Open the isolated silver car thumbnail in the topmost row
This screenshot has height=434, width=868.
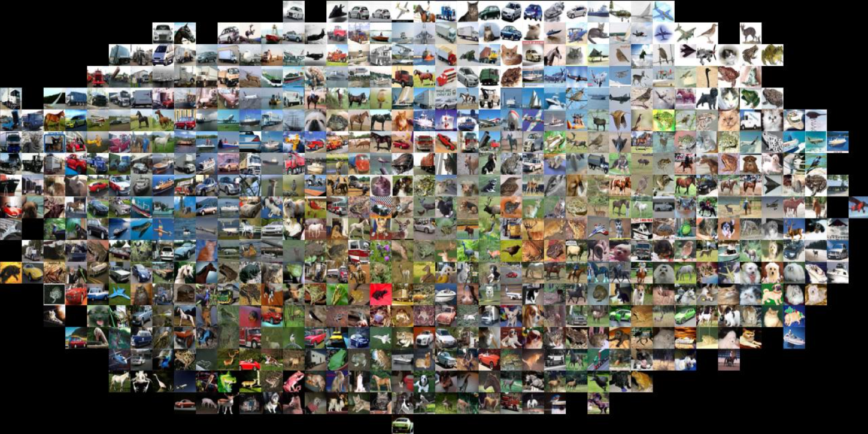click(x=294, y=11)
